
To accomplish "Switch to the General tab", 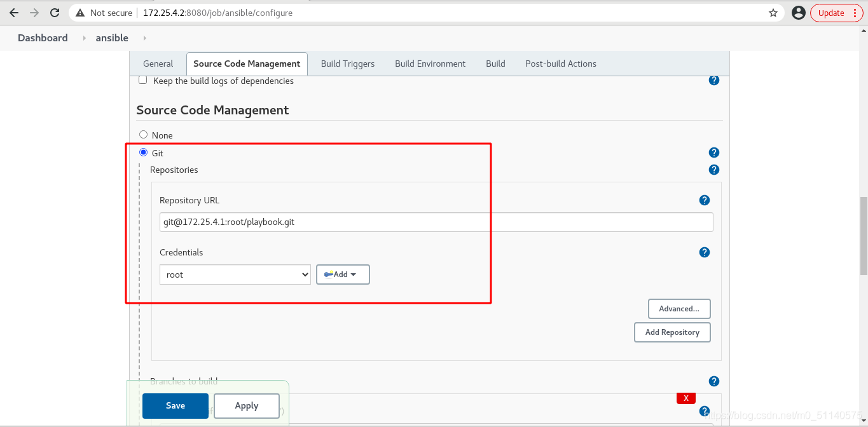I will pyautogui.click(x=158, y=64).
